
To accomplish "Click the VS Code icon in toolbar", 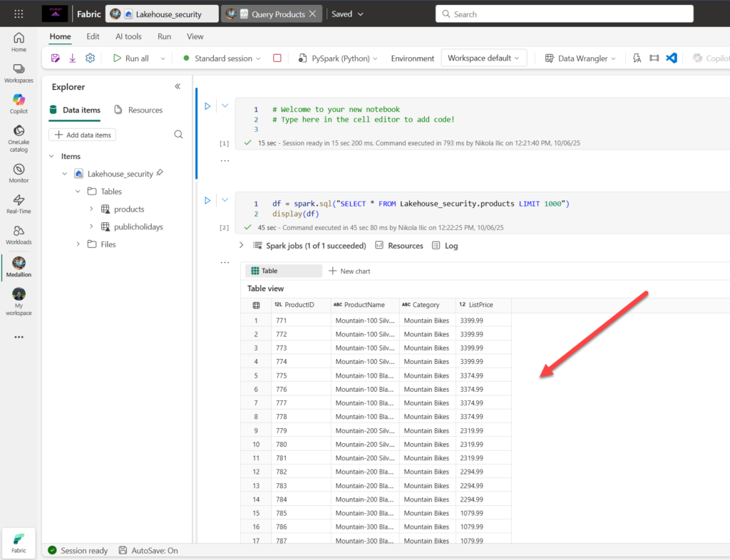I will pyautogui.click(x=671, y=58).
